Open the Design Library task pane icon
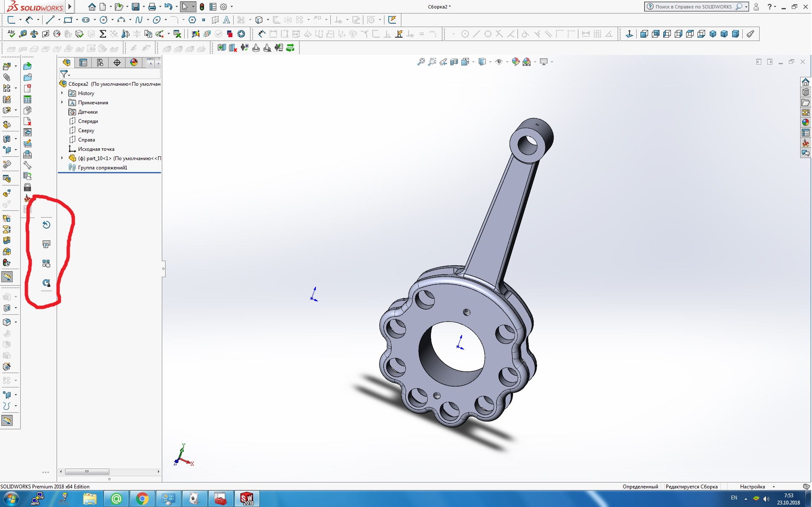 coord(806,92)
